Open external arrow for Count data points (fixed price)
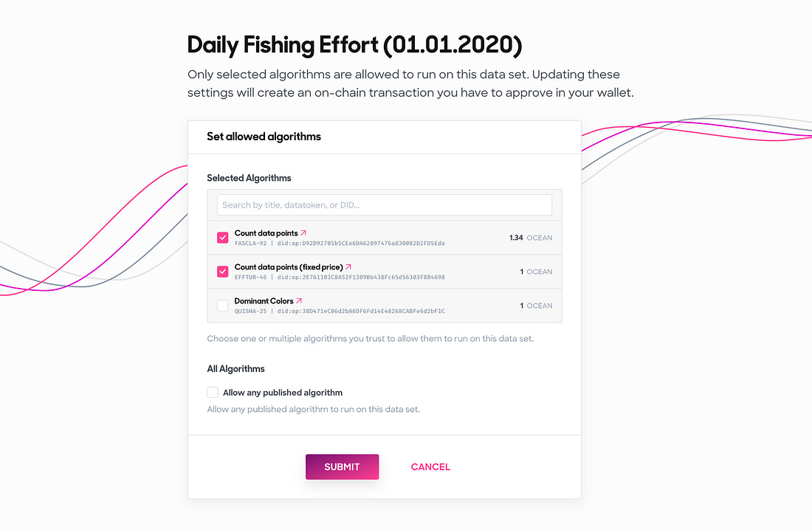This screenshot has height=530, width=812. 348,266
